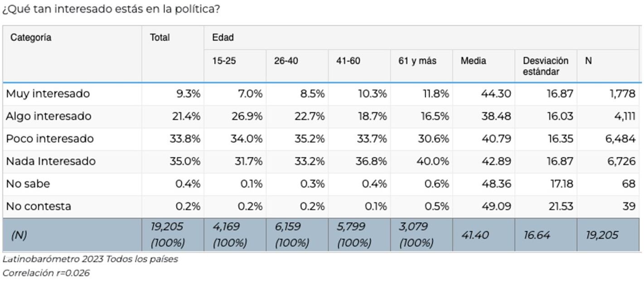Click the 41-60 age column header

pos(348,61)
